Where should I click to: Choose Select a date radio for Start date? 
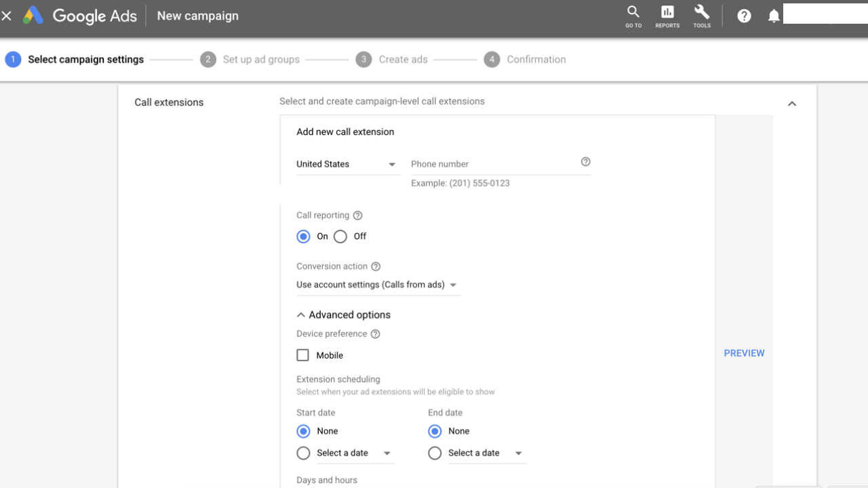click(303, 453)
